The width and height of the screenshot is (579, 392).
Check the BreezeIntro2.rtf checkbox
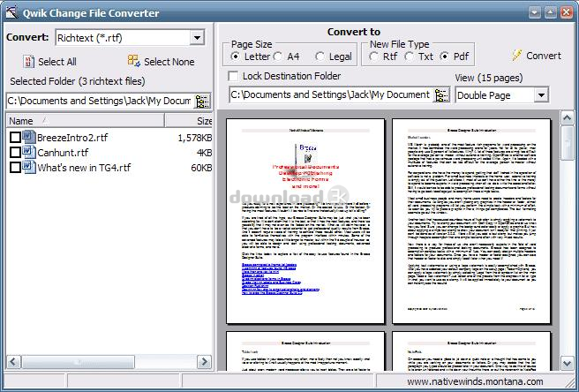coord(15,138)
